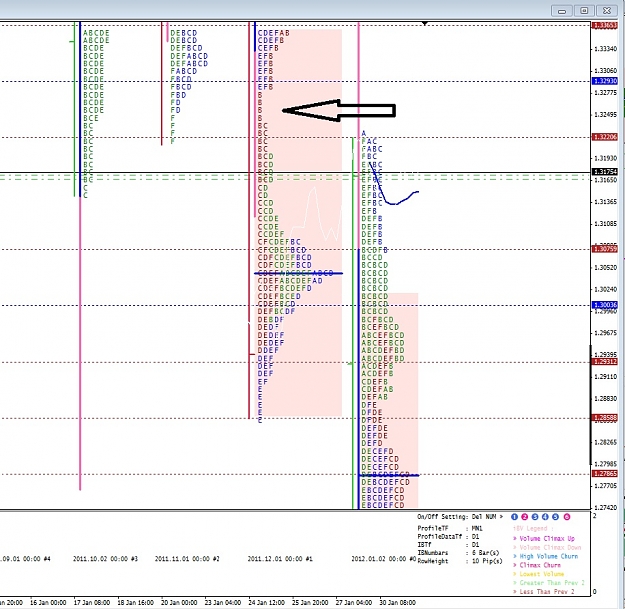This screenshot has height=609, width=625.
Task: Select the Volume Climax Up legend entry
Action: point(544,538)
